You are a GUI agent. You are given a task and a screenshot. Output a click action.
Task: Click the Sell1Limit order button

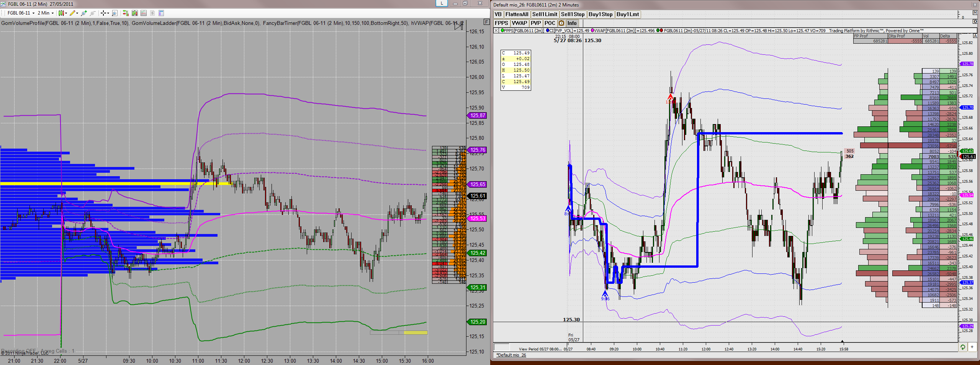click(x=545, y=15)
